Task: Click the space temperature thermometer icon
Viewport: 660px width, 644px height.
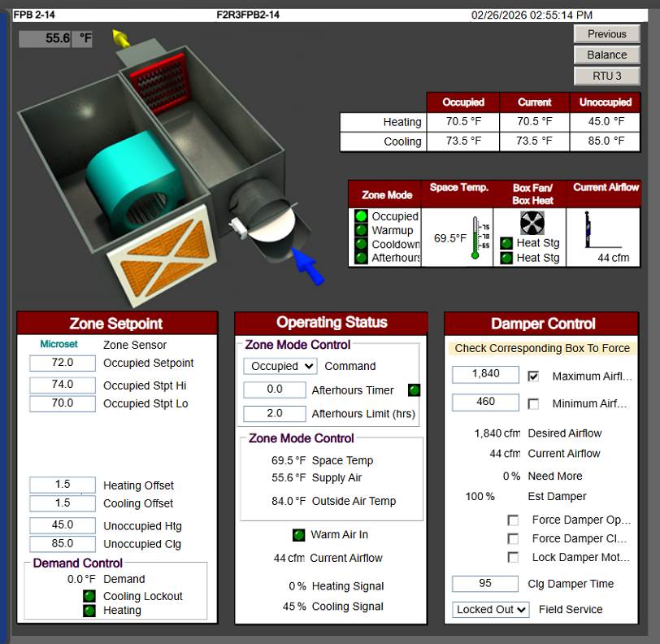Action: tap(474, 238)
